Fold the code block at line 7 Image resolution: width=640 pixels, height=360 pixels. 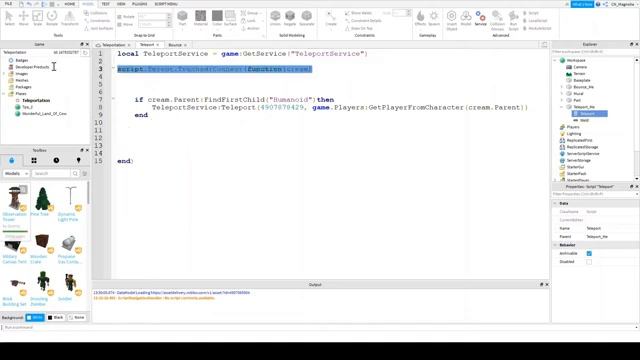[x=113, y=99]
